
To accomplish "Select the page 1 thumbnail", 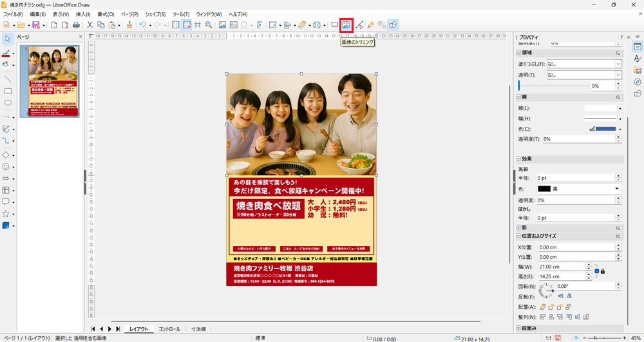I will 50,81.
